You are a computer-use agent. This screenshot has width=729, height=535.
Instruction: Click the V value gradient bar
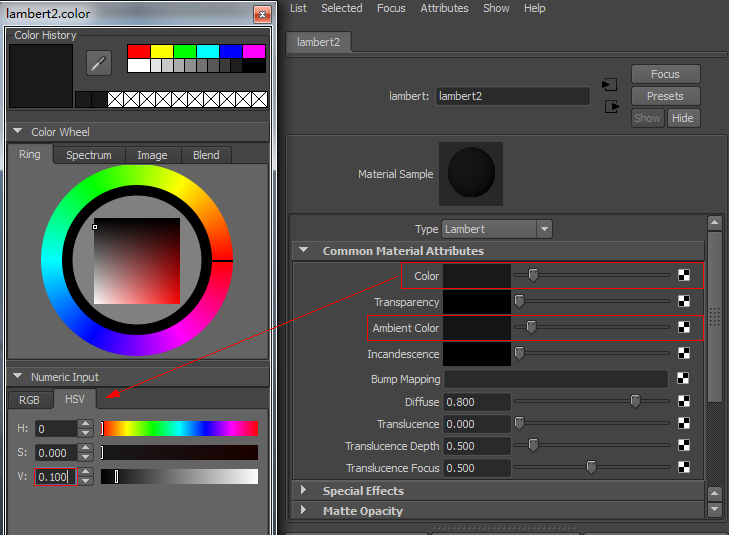179,477
